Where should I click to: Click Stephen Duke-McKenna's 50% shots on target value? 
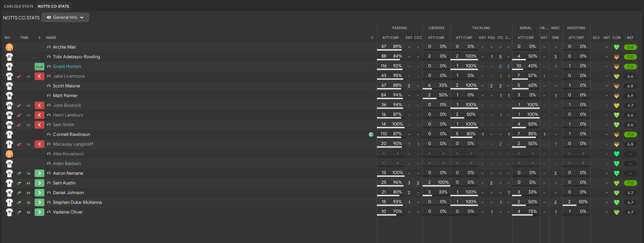pyautogui.click(x=583, y=202)
